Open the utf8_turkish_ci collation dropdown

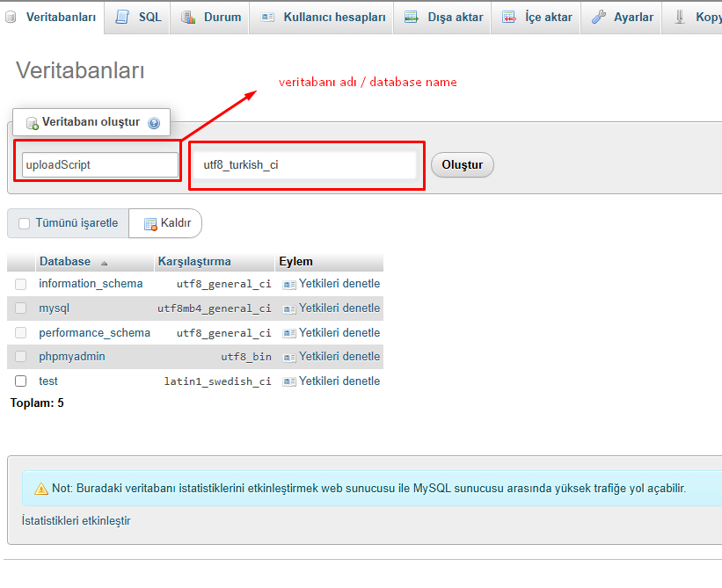306,164
